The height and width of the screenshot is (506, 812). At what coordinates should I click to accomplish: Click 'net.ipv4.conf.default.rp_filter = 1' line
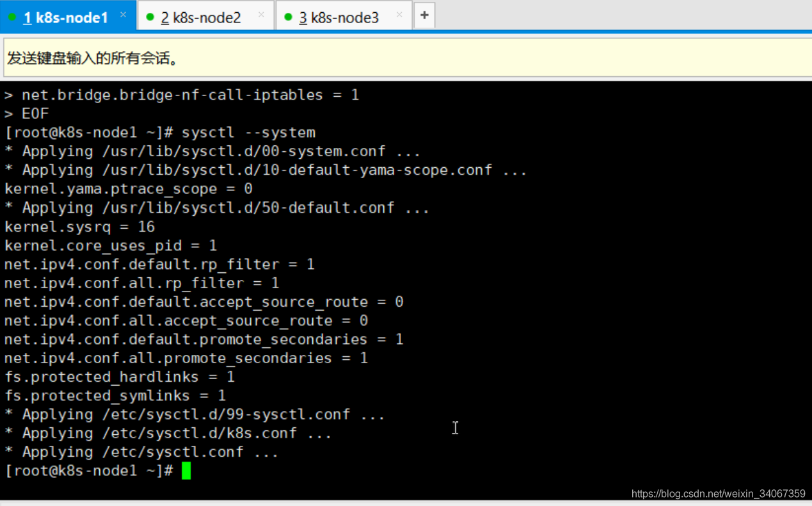pos(159,265)
